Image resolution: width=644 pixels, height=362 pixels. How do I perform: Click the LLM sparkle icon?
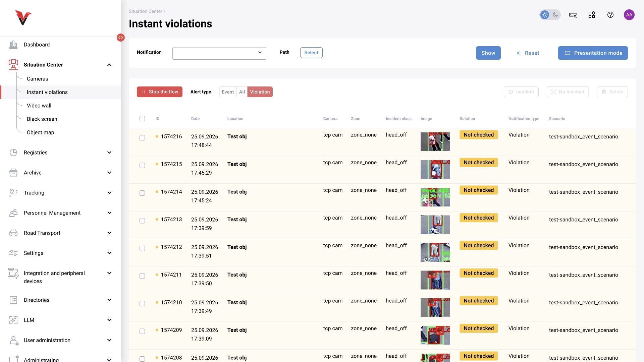pos(13,320)
